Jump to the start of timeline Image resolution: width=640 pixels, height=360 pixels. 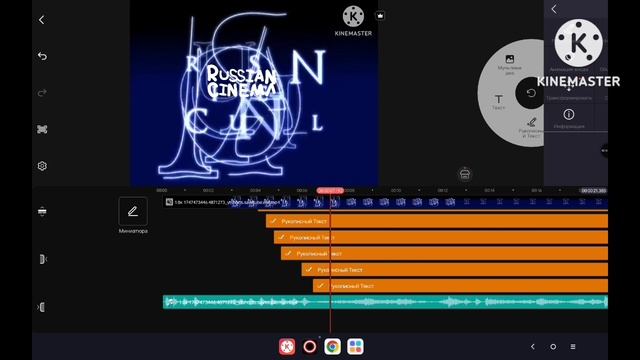[x=42, y=259]
